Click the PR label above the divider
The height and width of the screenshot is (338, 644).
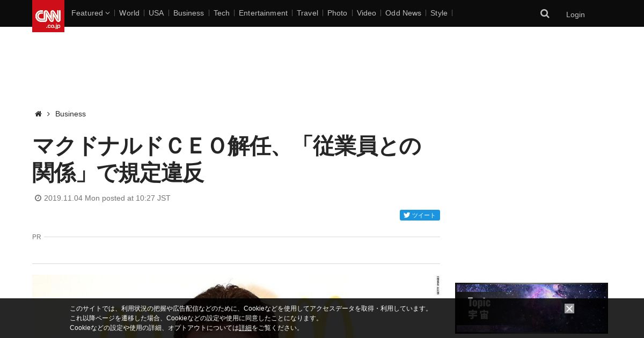(36, 237)
